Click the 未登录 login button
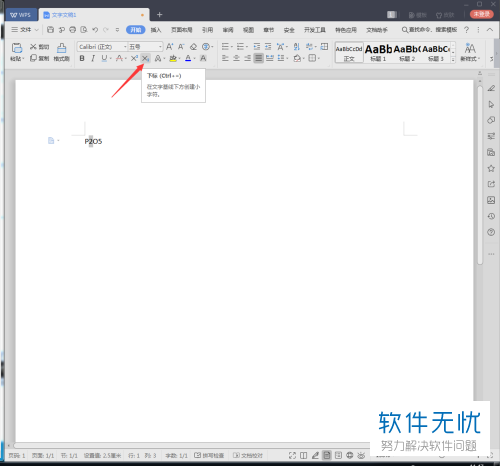 pos(482,14)
